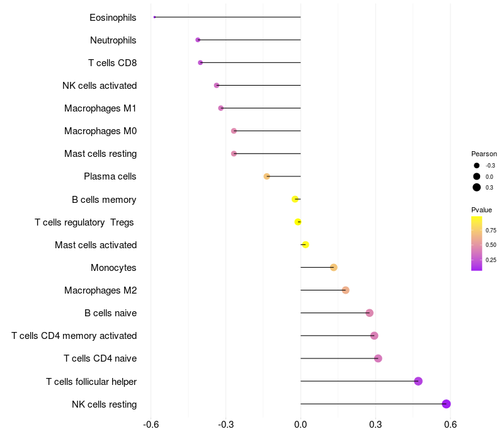Click the Pvalue gradient color bar
The width and height of the screenshot is (504, 441).
click(x=476, y=244)
